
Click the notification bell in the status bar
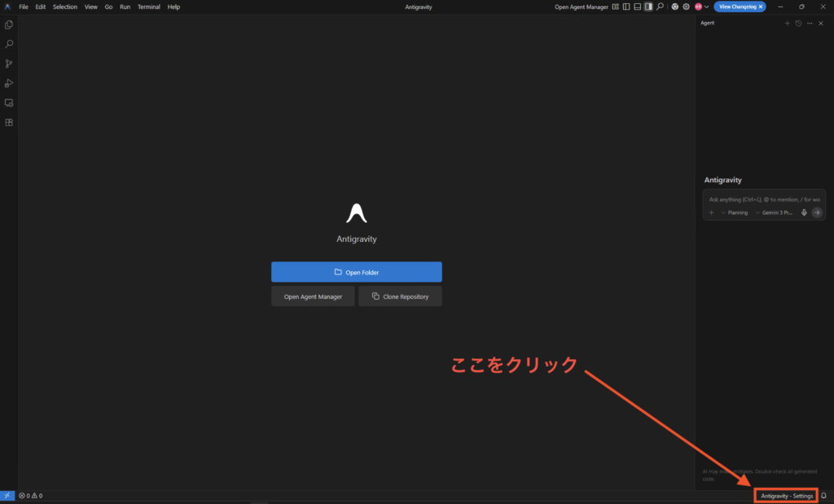click(x=823, y=495)
